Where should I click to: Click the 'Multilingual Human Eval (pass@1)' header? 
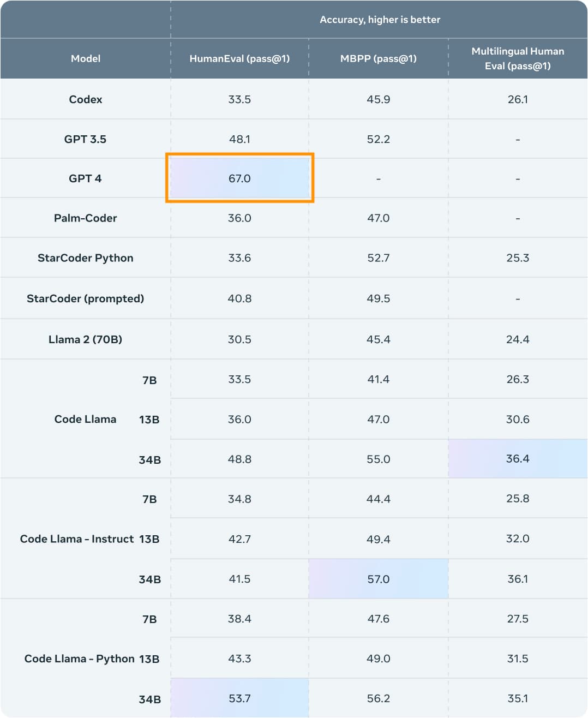[x=518, y=58]
